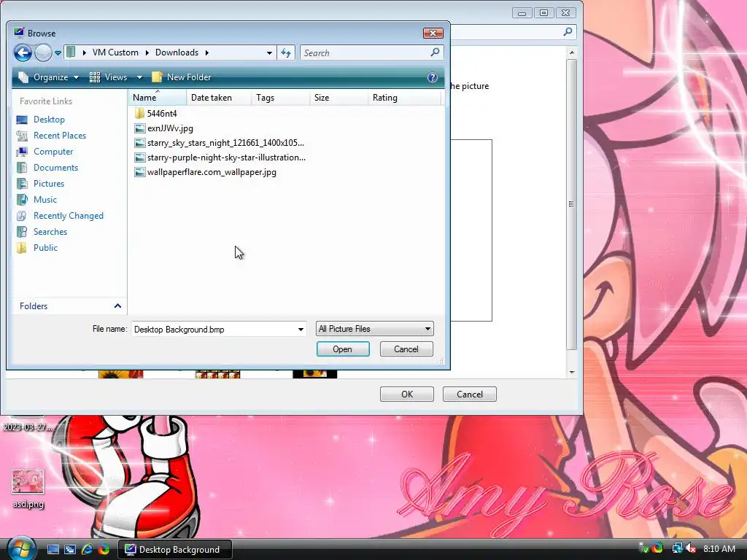Click the Views toolbar button
This screenshot has width=747, height=560.
coord(109,77)
